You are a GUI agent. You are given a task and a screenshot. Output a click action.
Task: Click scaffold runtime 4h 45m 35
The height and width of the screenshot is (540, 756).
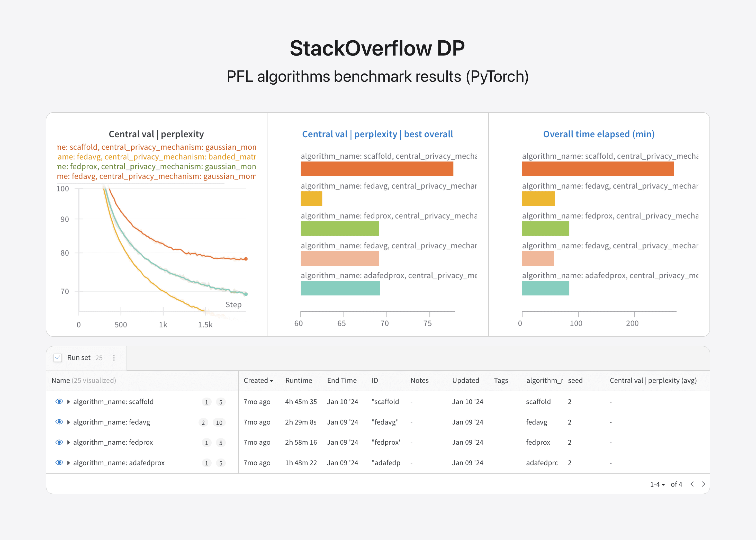click(x=301, y=402)
